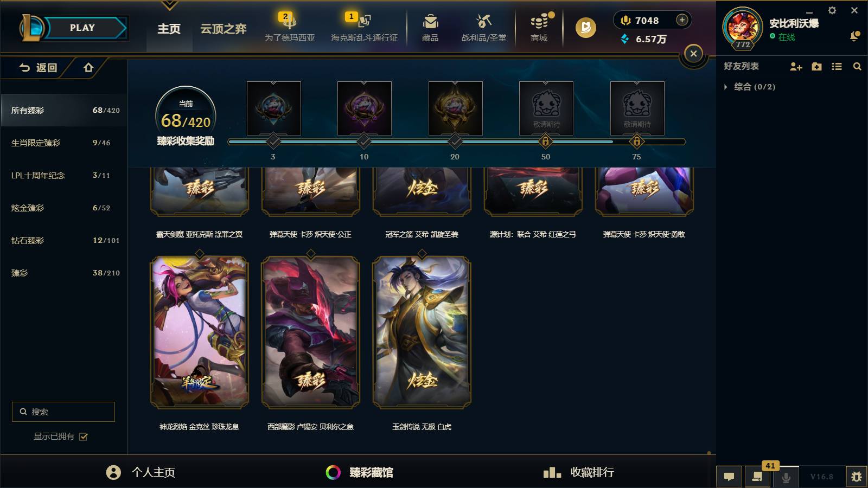Open the friend list sort options icon
868x488 pixels.
point(837,66)
